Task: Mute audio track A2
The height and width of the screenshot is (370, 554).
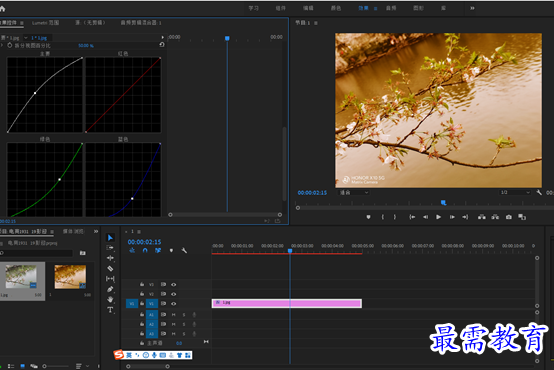Action: coord(173,324)
